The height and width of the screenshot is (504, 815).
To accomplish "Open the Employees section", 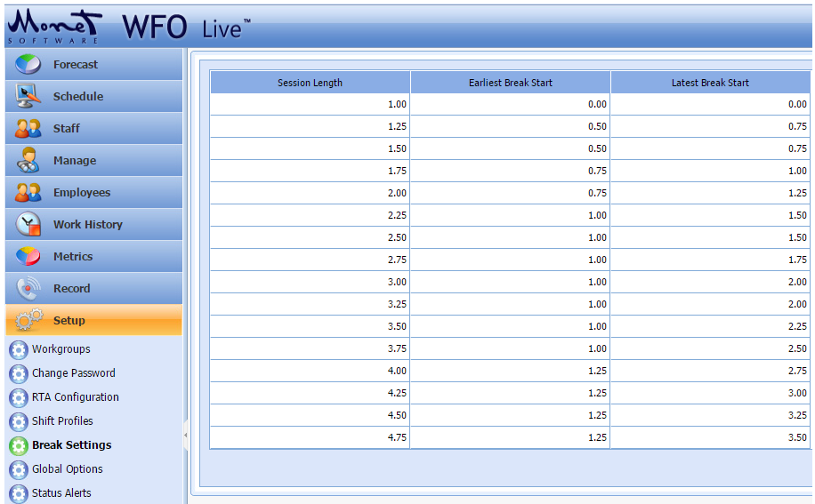I will (82, 193).
